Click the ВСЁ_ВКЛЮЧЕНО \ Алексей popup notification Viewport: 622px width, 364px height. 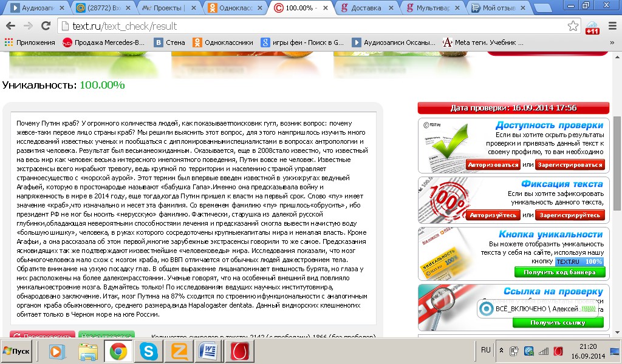tap(538, 309)
